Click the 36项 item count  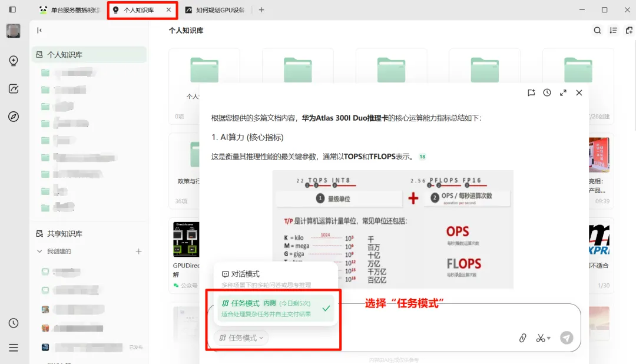pos(181,201)
